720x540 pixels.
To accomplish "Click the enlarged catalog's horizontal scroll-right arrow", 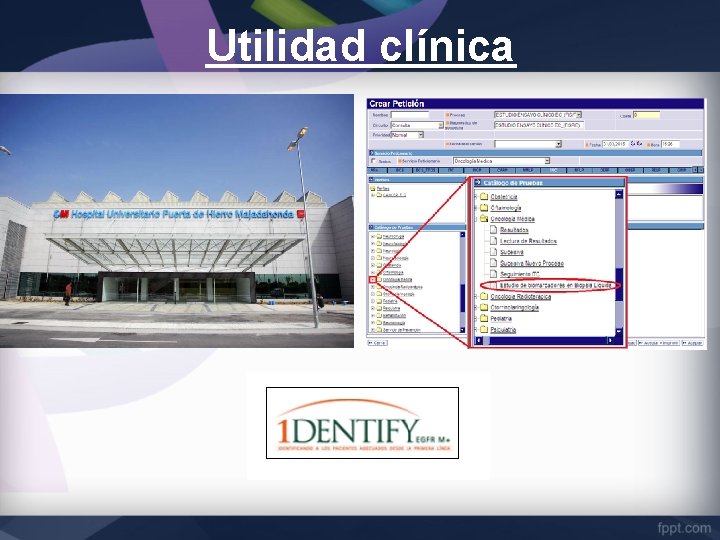I will pyautogui.click(x=611, y=340).
